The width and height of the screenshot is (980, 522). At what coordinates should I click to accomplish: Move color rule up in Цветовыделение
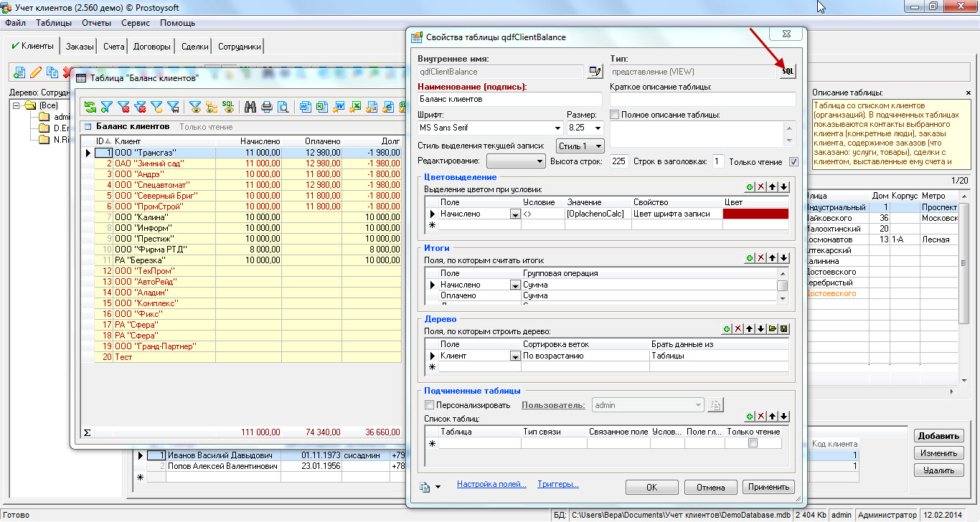773,187
